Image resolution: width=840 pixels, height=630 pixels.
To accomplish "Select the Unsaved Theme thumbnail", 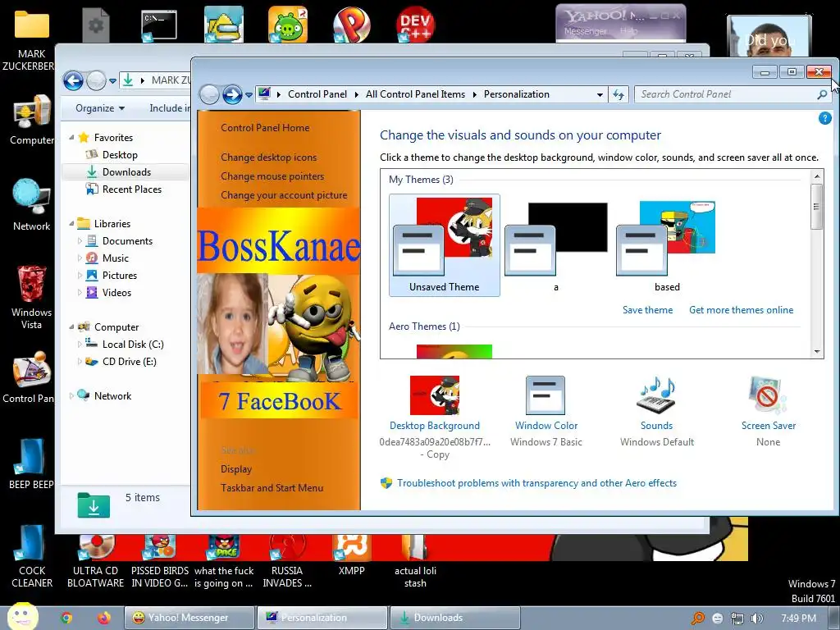I will click(x=444, y=244).
